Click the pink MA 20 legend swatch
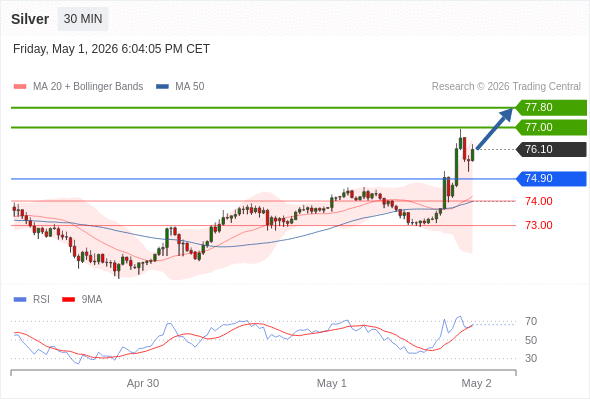The width and height of the screenshot is (590, 400). coord(20,87)
